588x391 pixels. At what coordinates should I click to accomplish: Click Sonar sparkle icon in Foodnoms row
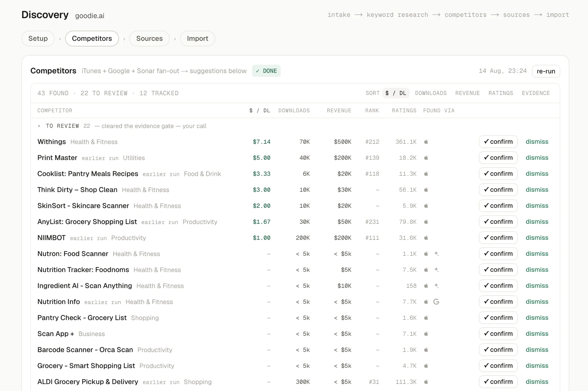(437, 270)
